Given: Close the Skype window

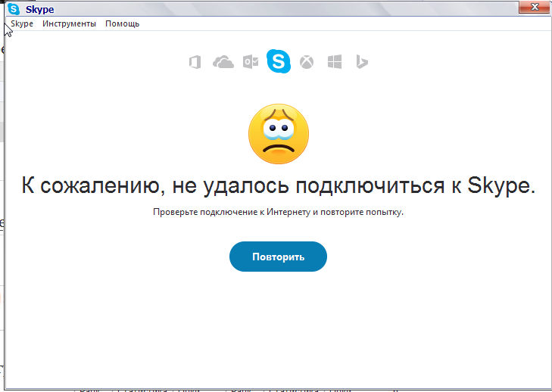Looking at the screenshot, I should point(535,7).
